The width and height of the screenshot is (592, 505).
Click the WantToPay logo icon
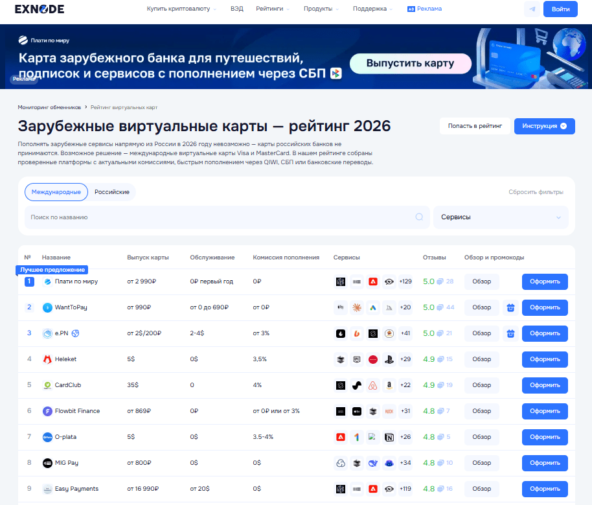coord(48,308)
